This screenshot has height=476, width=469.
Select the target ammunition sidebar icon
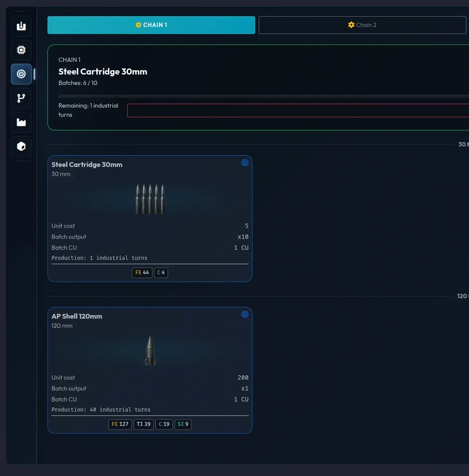21,74
